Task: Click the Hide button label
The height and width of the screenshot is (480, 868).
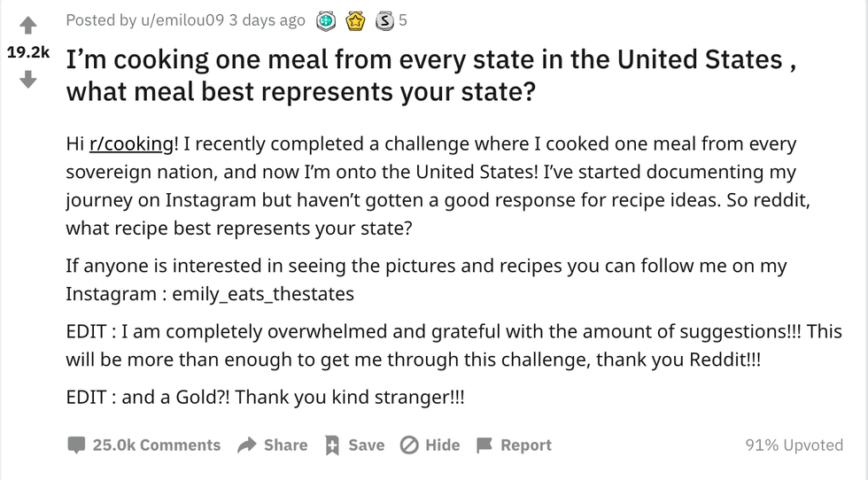Action: [x=442, y=445]
